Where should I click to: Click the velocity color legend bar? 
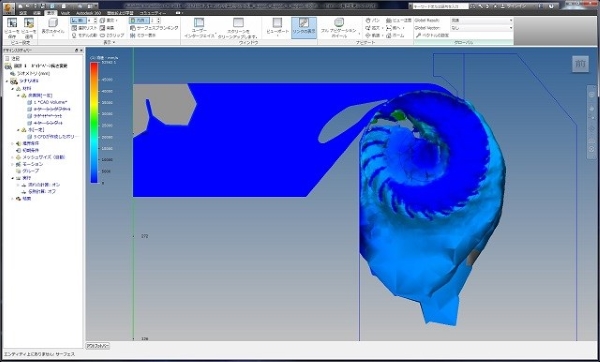click(94, 122)
